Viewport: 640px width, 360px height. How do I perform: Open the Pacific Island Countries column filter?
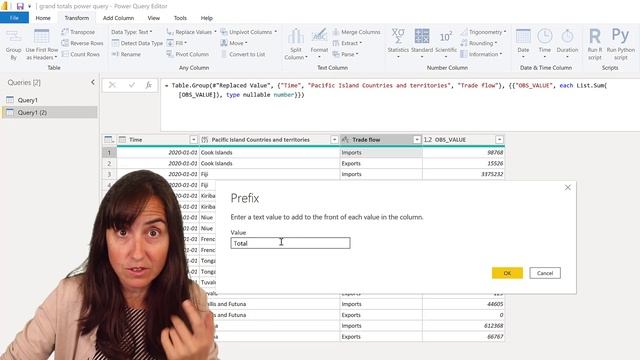tap(334, 140)
